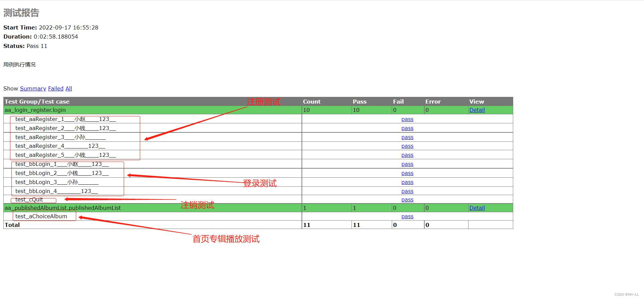Open Detail link for aa_publishedAlbumList row
The image size is (644, 299).
477,208
